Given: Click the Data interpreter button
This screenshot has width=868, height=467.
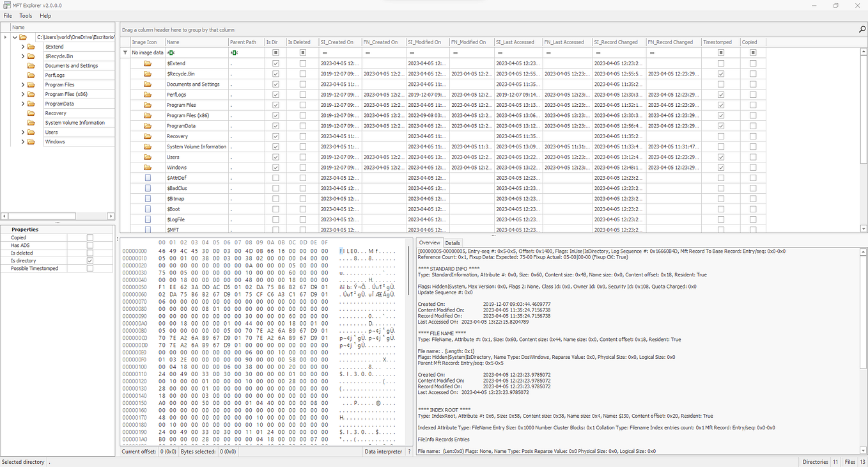Looking at the screenshot, I should click(x=384, y=452).
